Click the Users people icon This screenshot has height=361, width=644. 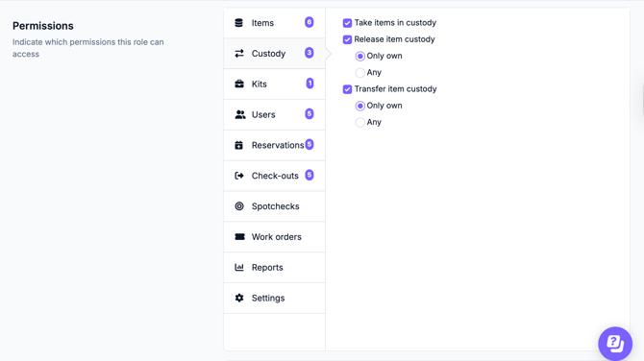(x=240, y=114)
